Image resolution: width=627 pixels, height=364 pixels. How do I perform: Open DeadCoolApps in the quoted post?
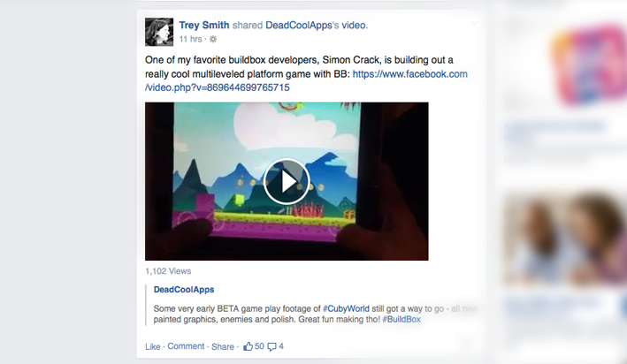coord(184,290)
